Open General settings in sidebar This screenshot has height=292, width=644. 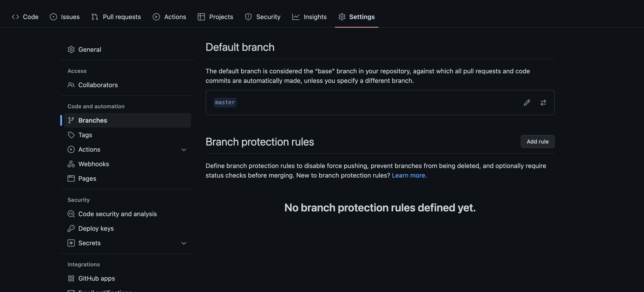pyautogui.click(x=90, y=49)
